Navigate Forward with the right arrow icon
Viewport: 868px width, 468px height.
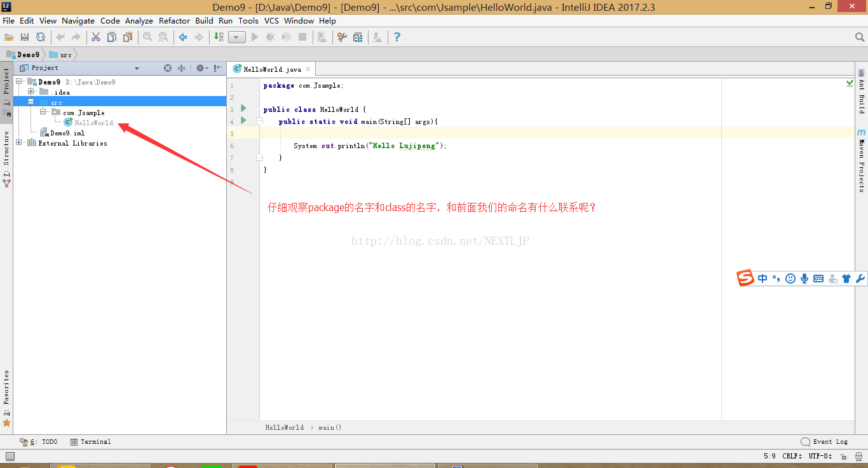(199, 37)
